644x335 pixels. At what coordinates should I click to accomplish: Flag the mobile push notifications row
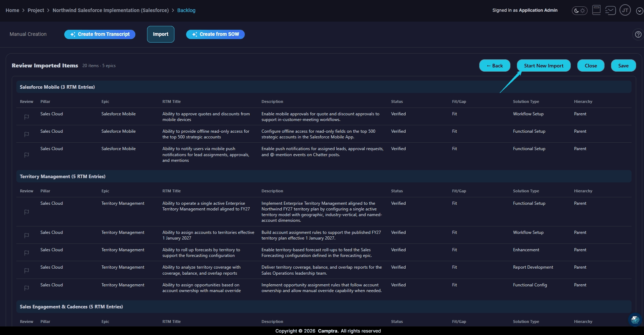click(x=27, y=155)
